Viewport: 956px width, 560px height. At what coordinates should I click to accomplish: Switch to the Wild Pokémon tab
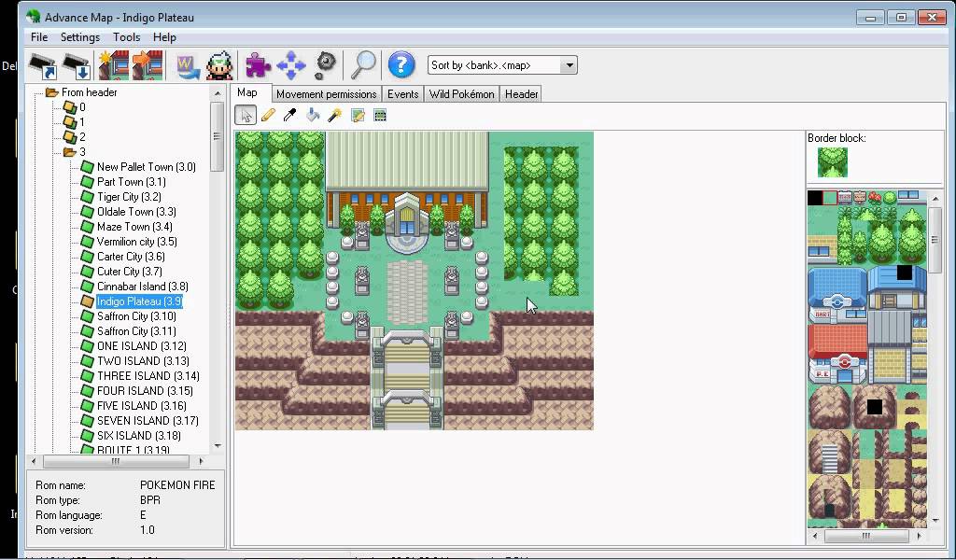(461, 94)
